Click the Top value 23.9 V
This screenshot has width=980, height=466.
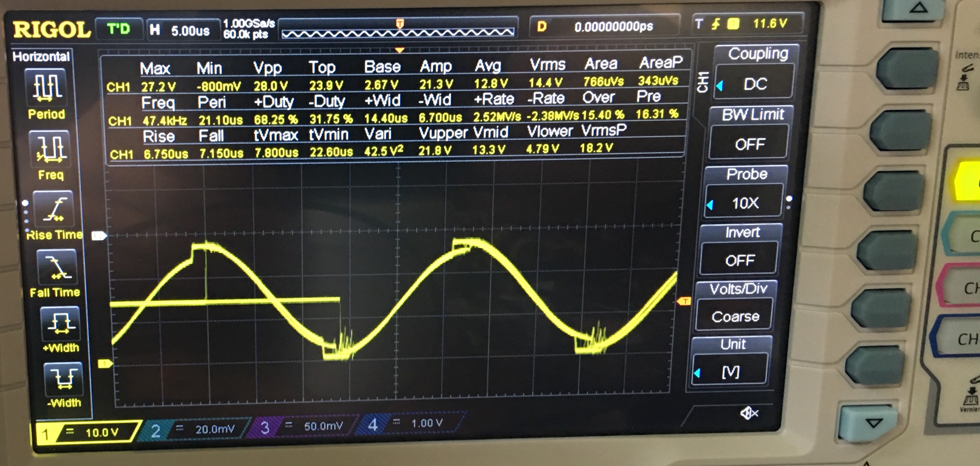click(326, 85)
